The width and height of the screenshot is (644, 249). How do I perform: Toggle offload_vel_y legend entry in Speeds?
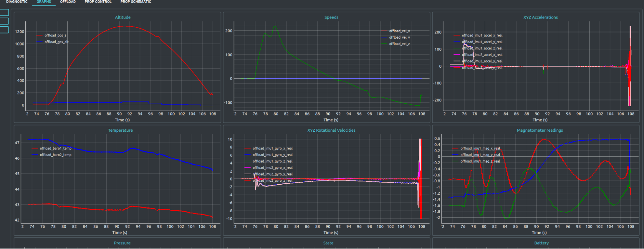click(x=395, y=37)
